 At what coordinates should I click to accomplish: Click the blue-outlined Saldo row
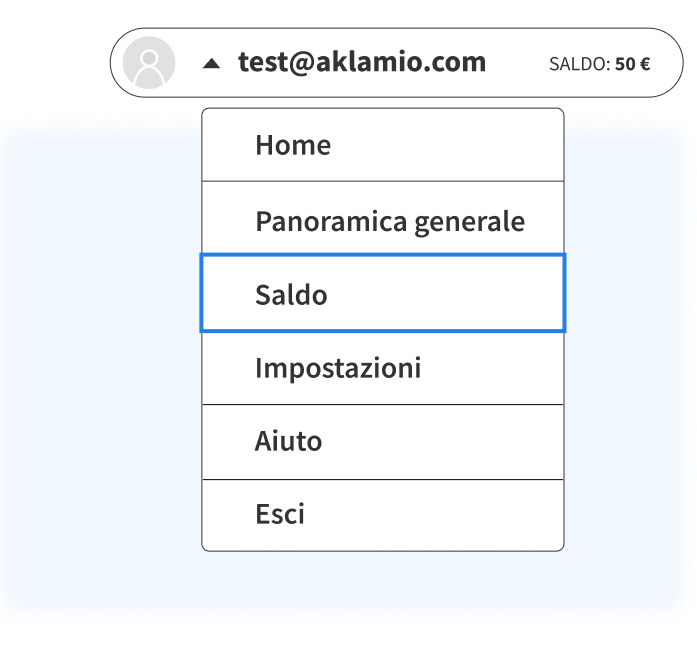(383, 293)
